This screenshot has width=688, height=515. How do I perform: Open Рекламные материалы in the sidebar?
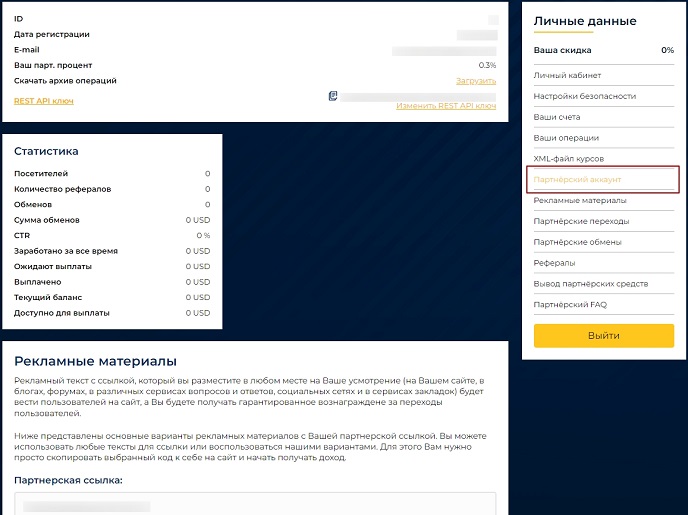pos(580,200)
